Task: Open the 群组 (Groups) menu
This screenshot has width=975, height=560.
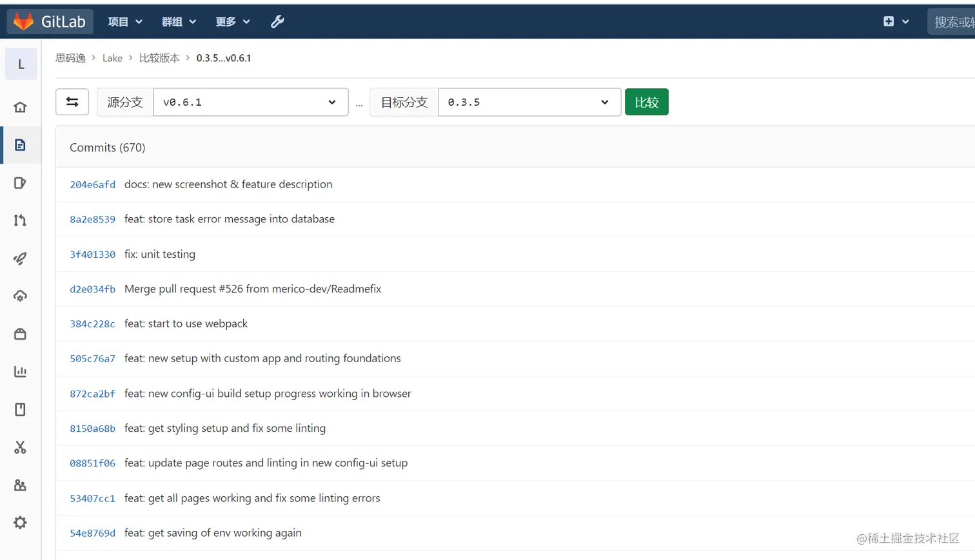Action: click(179, 22)
